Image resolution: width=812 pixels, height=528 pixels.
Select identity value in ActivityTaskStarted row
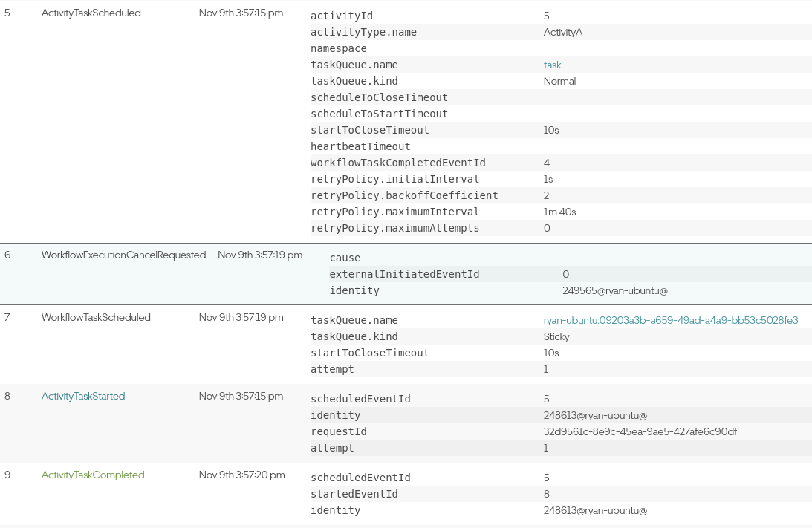[x=595, y=415]
